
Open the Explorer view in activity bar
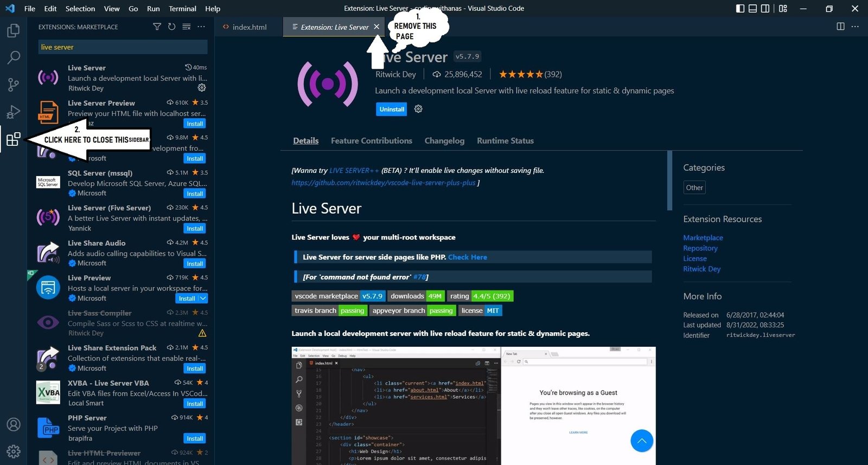13,30
